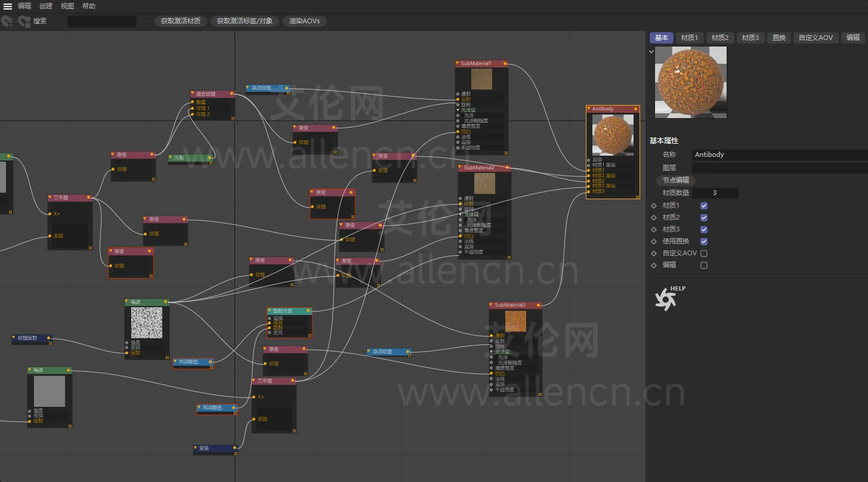Collapse the SubMaterial1 node with its triangle

458,63
